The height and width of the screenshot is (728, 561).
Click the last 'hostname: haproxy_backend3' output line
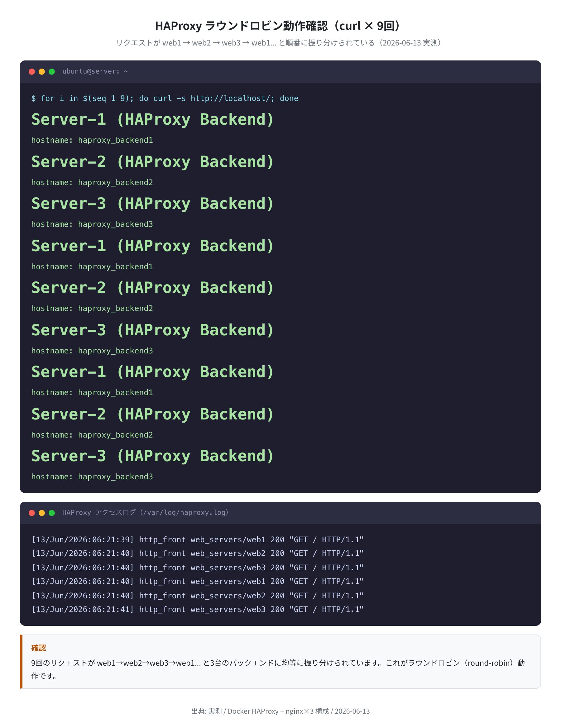(x=92, y=477)
